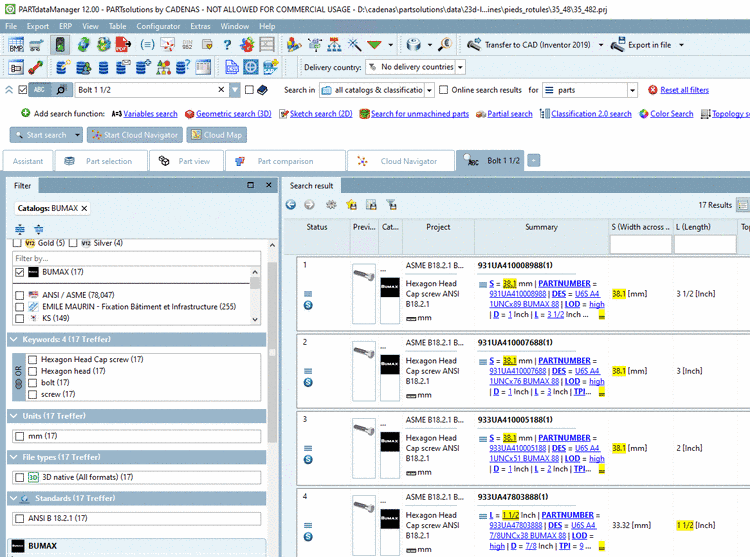Click the euro magnifier price search icon
This screenshot has width=750, height=557.
445,45
